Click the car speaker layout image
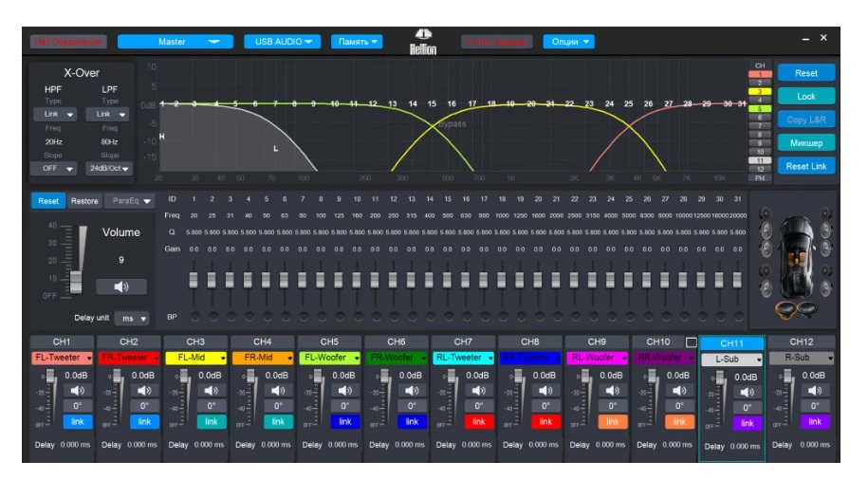 click(795, 258)
